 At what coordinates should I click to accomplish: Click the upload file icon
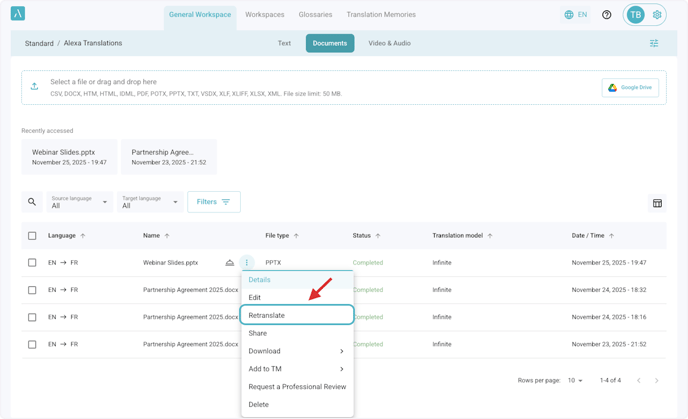pos(35,87)
